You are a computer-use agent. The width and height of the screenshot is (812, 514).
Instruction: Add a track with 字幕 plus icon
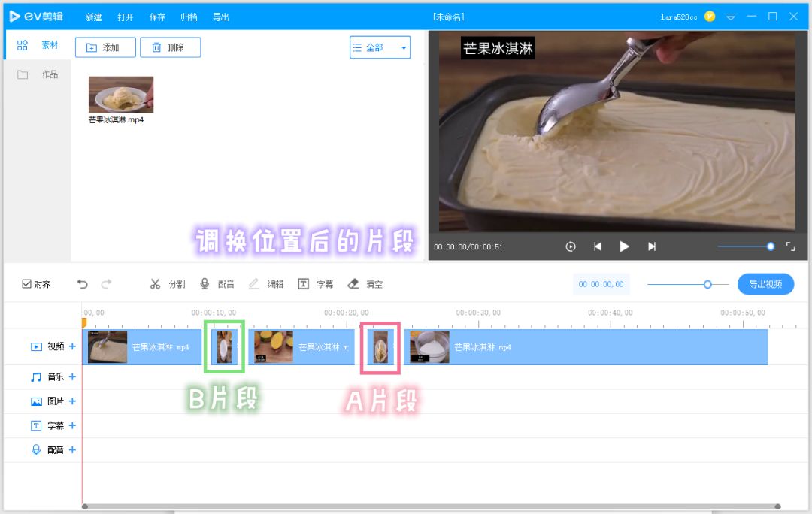click(72, 425)
